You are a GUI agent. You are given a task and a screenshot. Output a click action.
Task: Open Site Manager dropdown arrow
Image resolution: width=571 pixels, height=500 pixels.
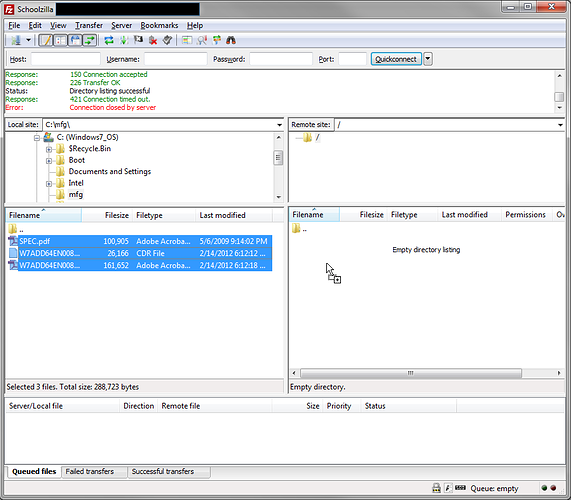click(28, 40)
